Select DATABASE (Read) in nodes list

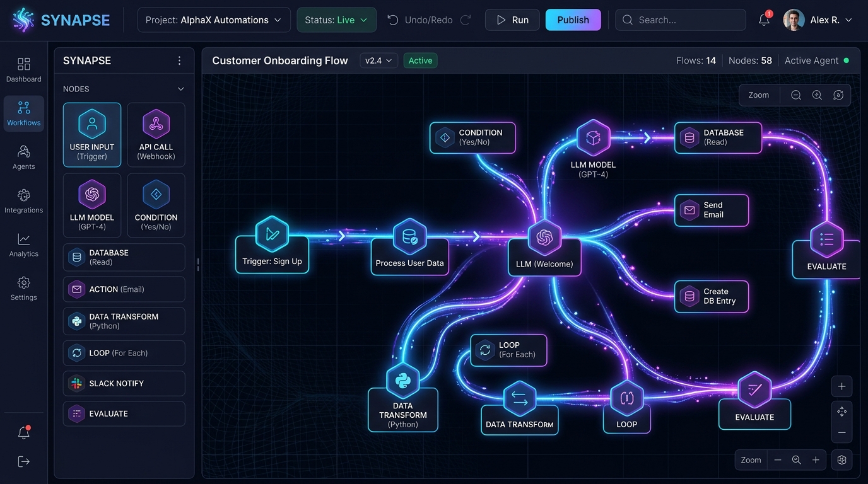(124, 257)
